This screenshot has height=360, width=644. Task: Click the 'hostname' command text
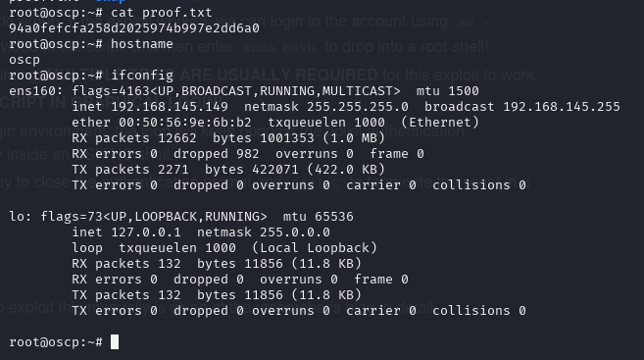[142, 44]
